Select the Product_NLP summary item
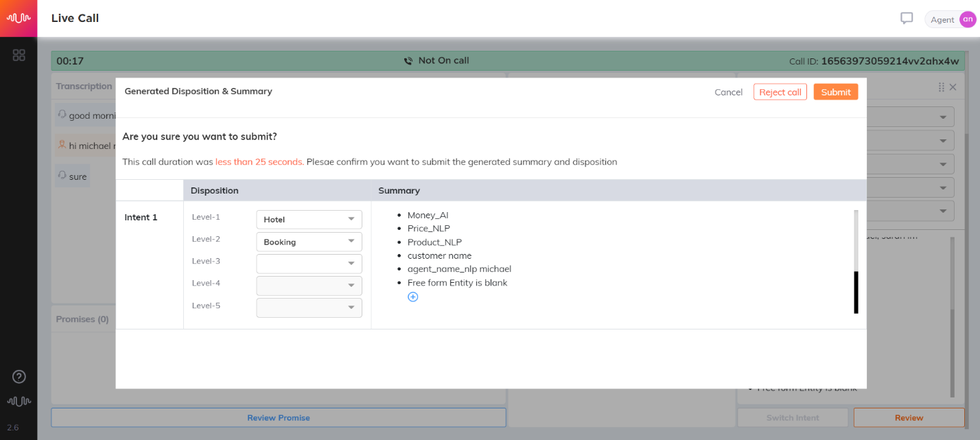Viewport: 980px width, 440px height. click(x=434, y=242)
